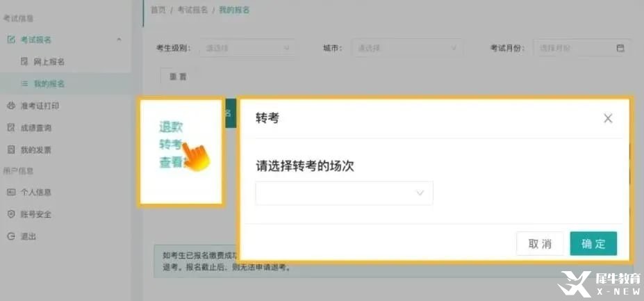Viewport: 644px width, 301px height.
Task: Close the 转考 dialog with X
Action: tap(608, 118)
